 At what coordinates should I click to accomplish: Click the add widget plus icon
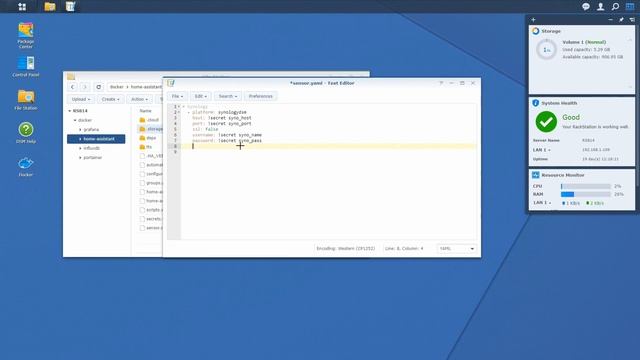click(533, 20)
